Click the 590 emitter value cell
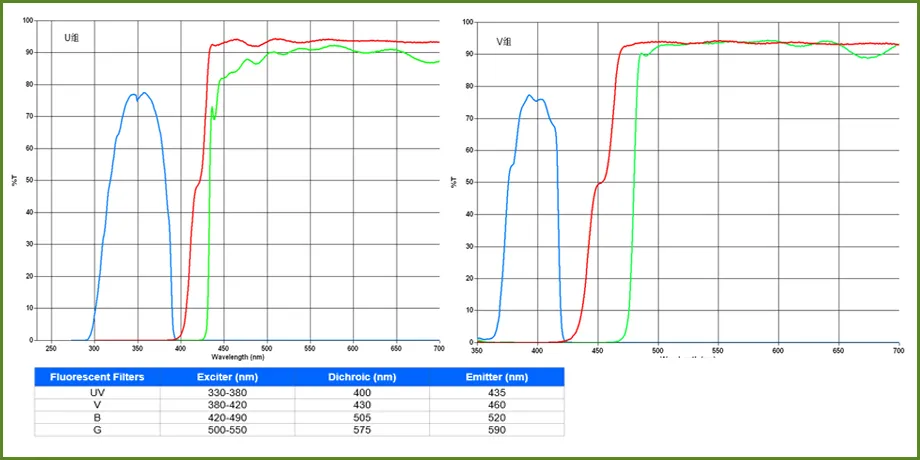 click(496, 430)
